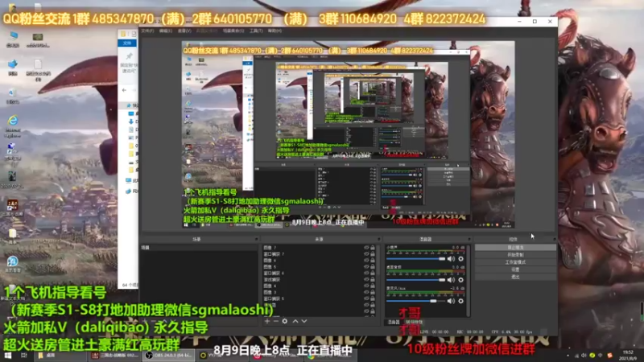
Task: Adjust the 麦克风/Aux volume slider
Action: (x=415, y=301)
